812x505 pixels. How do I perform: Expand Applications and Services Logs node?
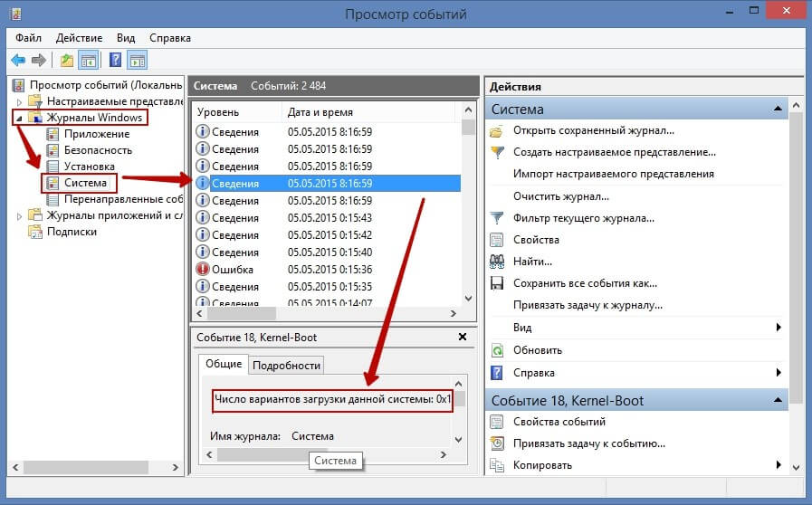pos(20,215)
